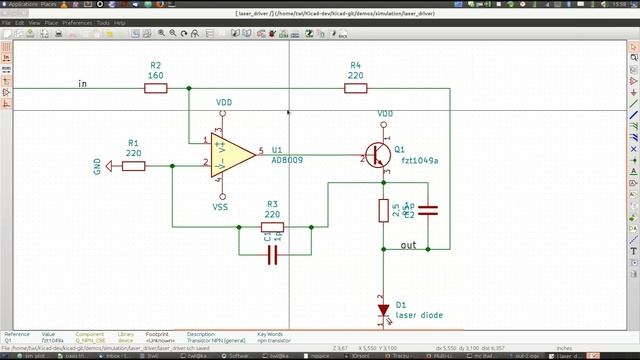
Task: Save the schematic project via toolbar icon
Action: 30,34
